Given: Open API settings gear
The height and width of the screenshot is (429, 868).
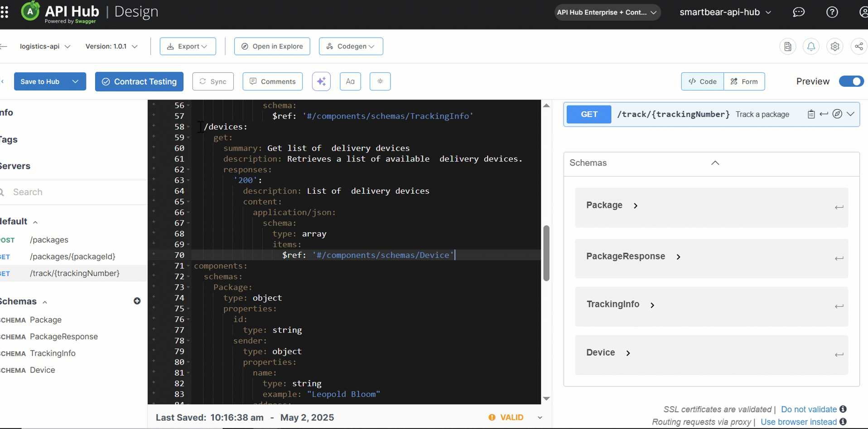Looking at the screenshot, I should click(x=835, y=47).
